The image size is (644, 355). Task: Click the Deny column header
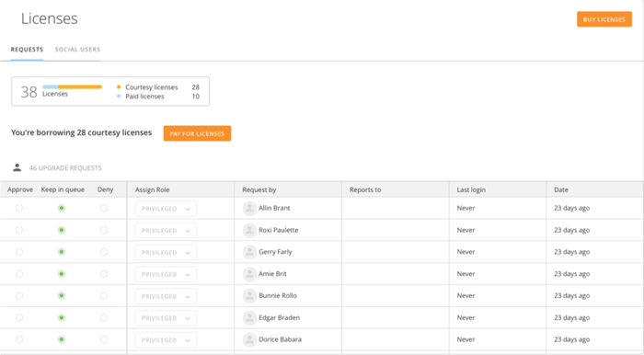[x=105, y=189]
